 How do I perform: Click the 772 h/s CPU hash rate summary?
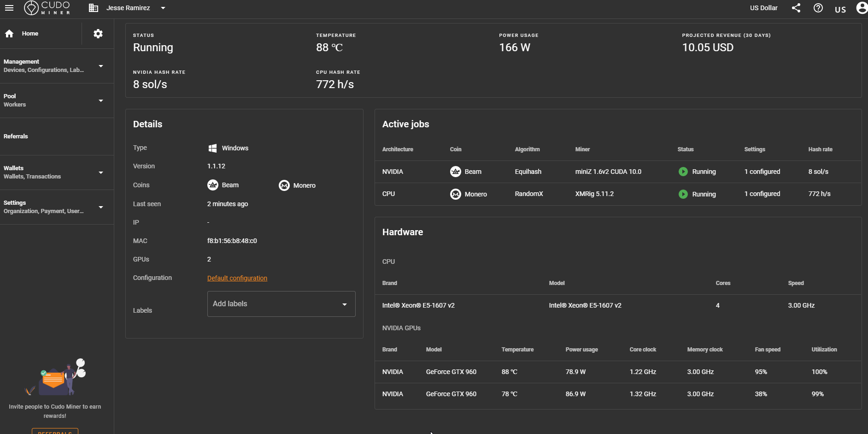[335, 84]
